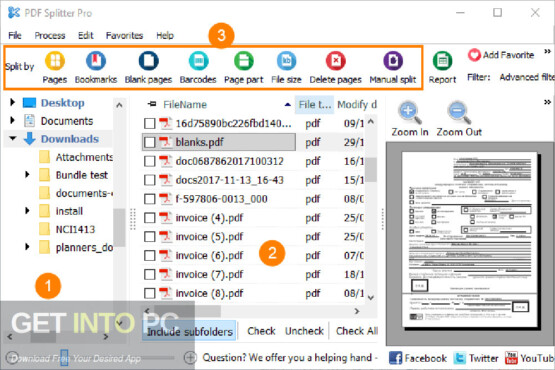Click the Attachments folder icon
The width and height of the screenshot is (555, 370).
44,157
